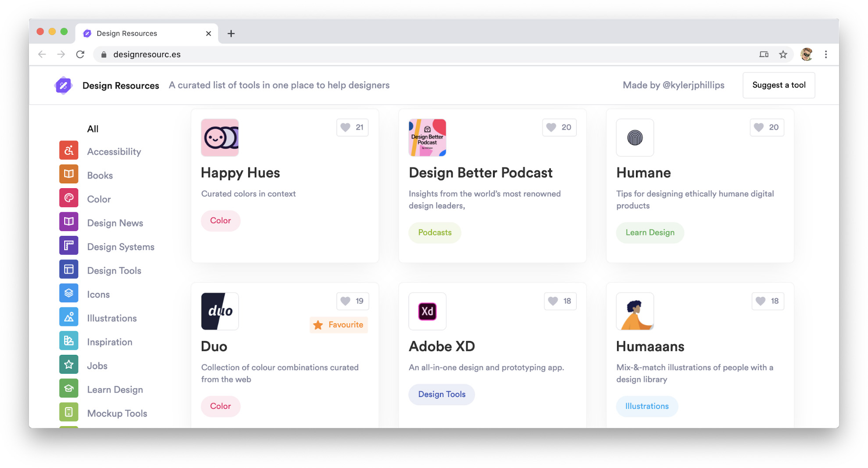Click the Podcasts tag
Viewport: 868px width, 468px height.
[435, 232]
